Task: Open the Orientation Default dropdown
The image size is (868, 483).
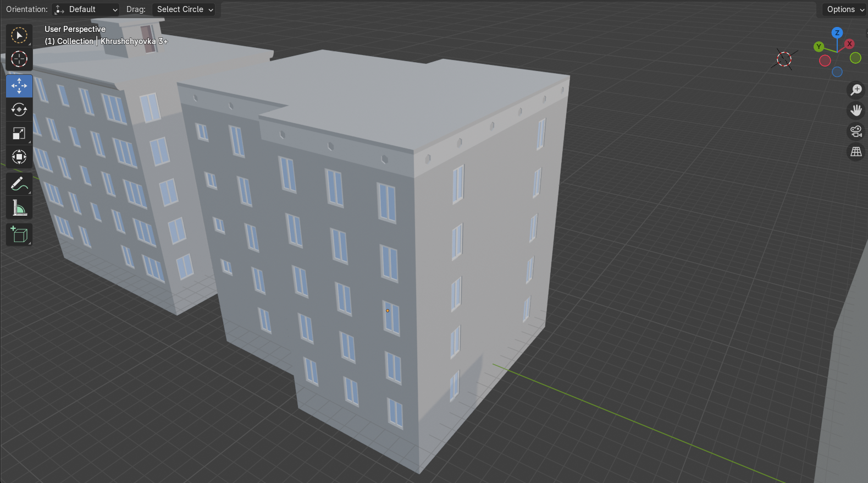Action: [x=86, y=9]
